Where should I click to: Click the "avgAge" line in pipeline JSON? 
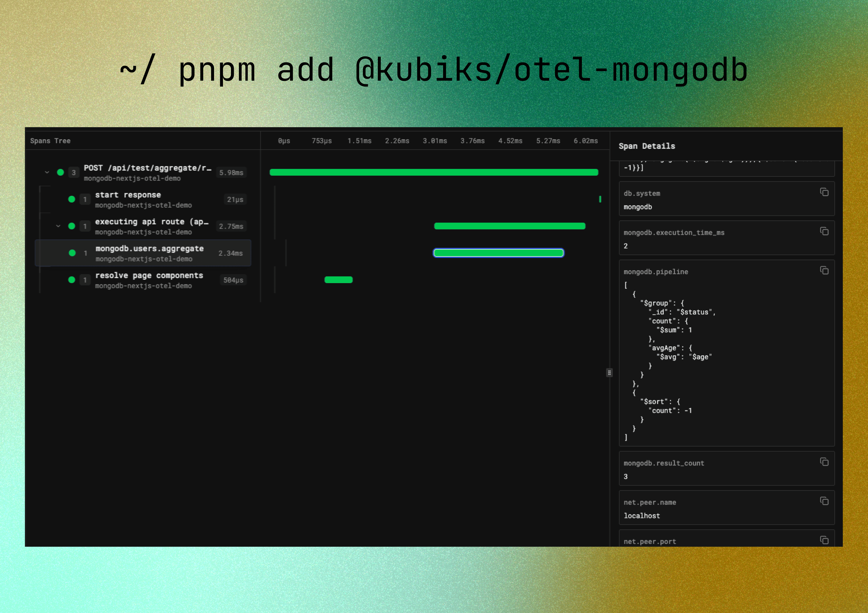point(670,348)
